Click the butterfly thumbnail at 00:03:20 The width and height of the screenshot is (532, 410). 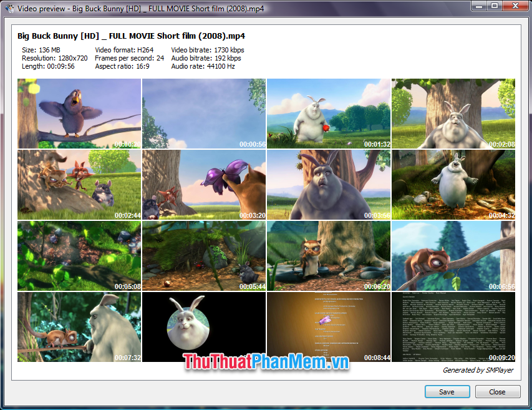point(204,184)
